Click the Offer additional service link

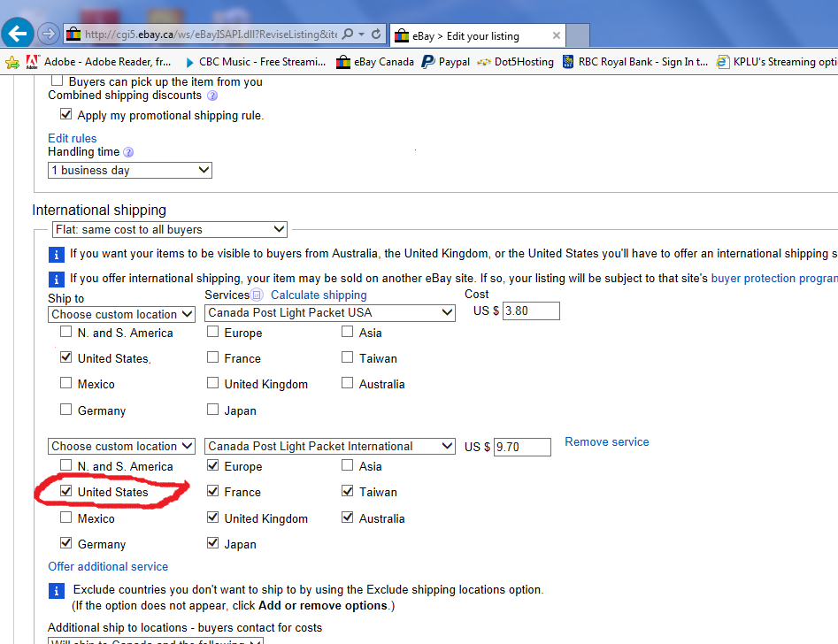pyautogui.click(x=108, y=566)
